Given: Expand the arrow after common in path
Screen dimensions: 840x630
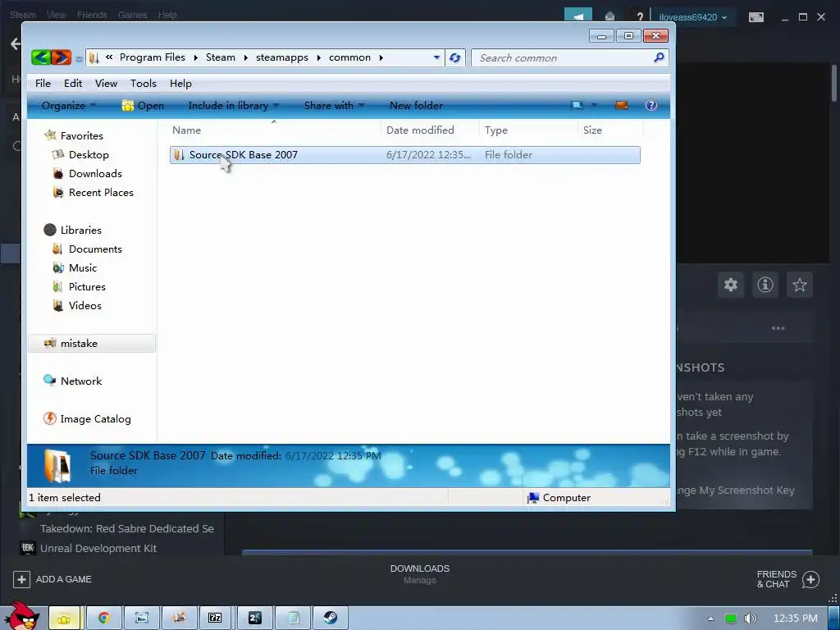Looking at the screenshot, I should coord(381,58).
